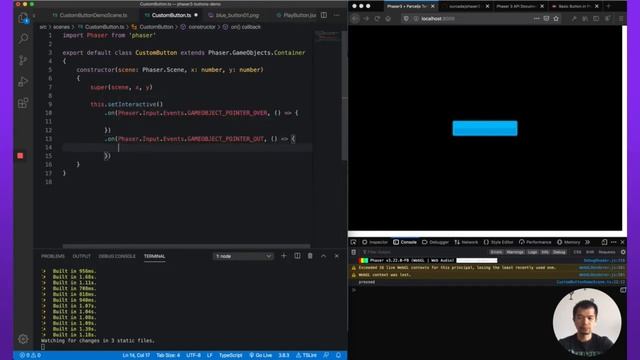Click Go Live in status bar
This screenshot has height=360, width=640.
261,355
